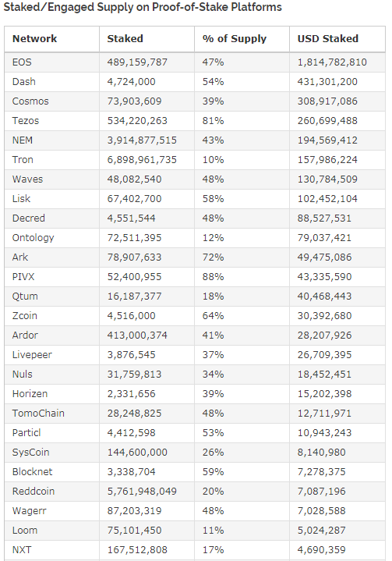The image size is (392, 561).
Task: Select the Ontology row name
Action: (x=33, y=238)
